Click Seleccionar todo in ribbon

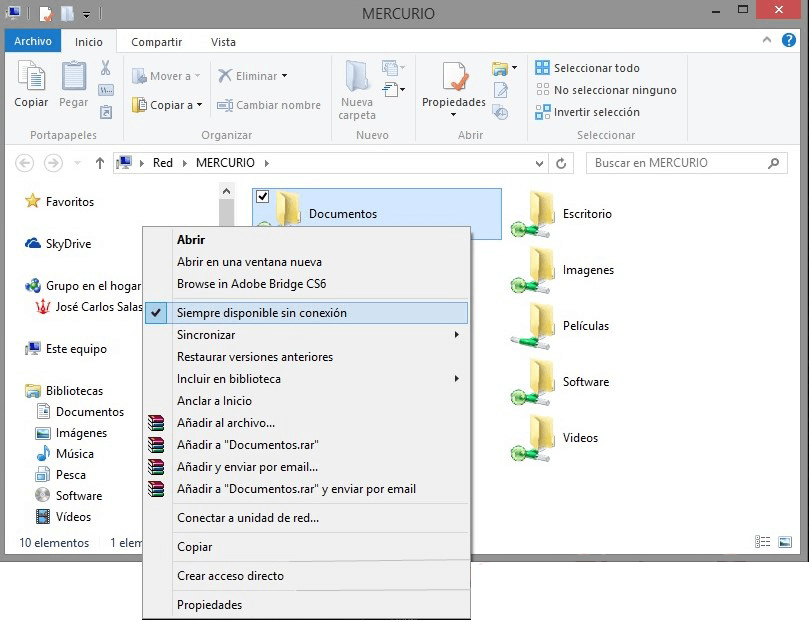tap(596, 68)
